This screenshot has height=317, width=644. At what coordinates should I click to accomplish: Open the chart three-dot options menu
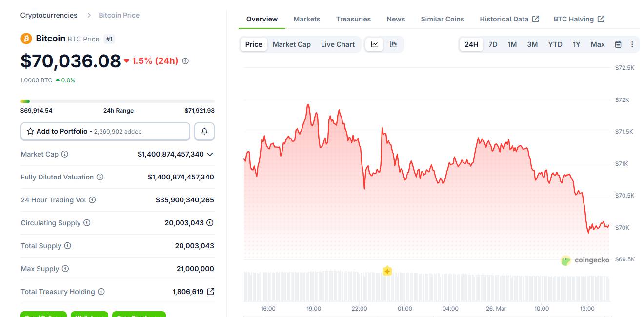tap(632, 44)
